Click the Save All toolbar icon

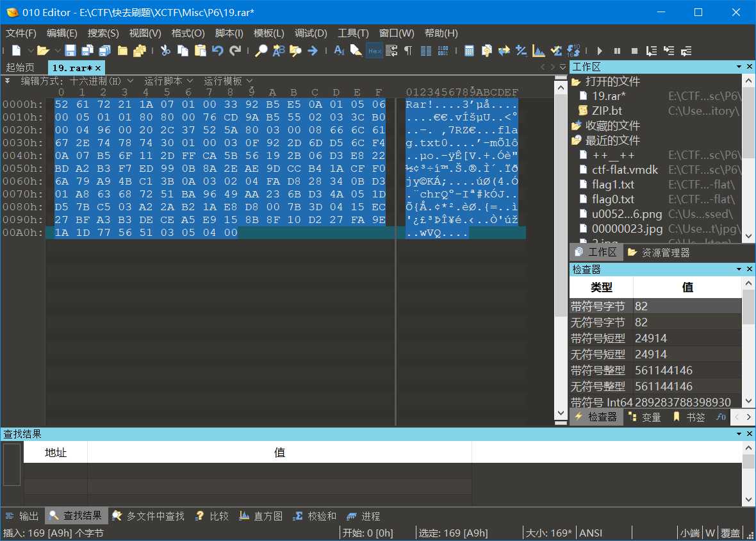(x=104, y=51)
